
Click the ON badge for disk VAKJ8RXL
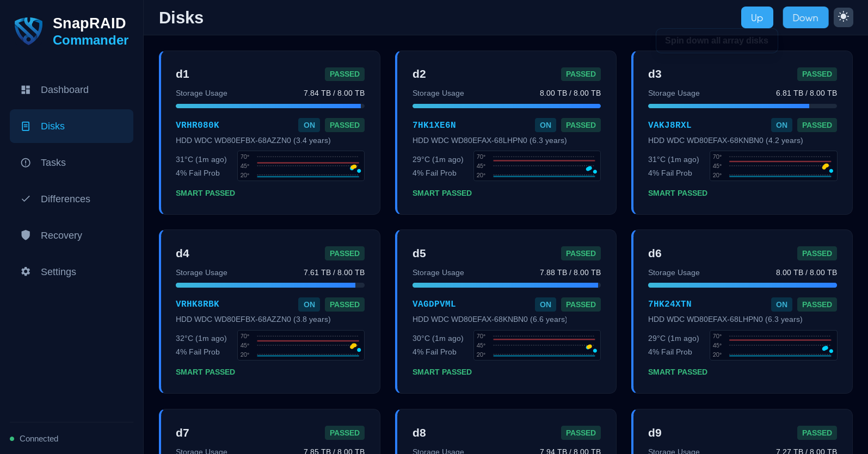781,125
